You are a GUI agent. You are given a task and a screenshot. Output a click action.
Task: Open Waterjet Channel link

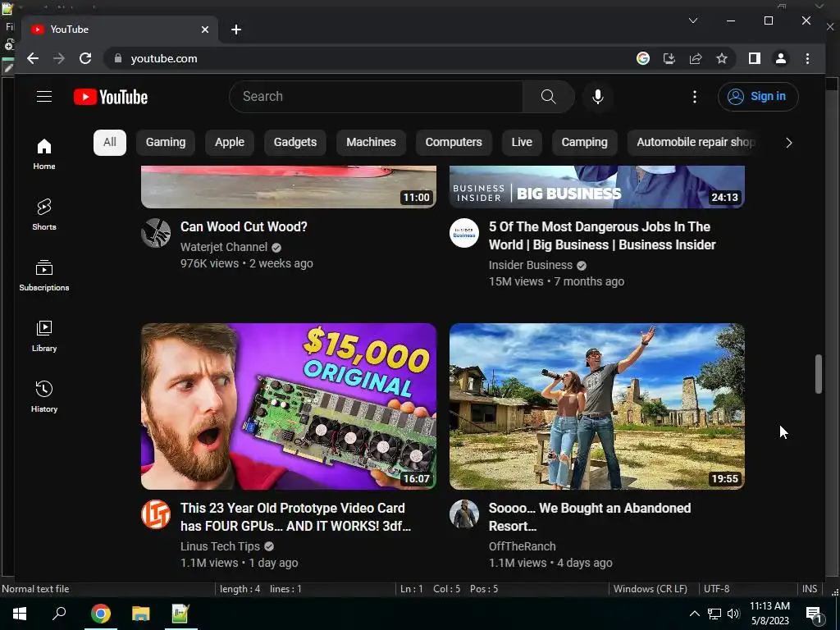click(x=224, y=247)
